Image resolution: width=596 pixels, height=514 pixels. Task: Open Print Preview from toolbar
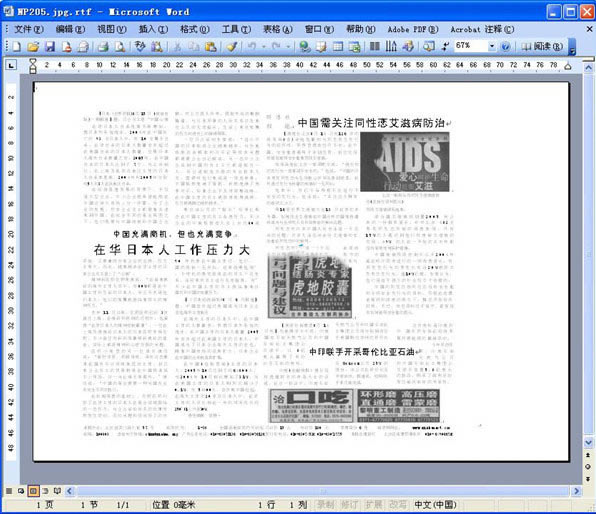pos(120,47)
